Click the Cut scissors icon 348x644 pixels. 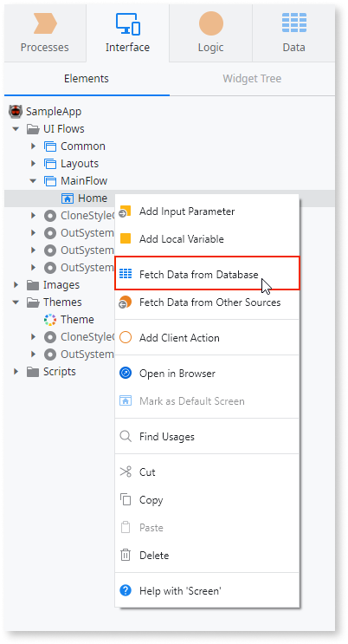tap(126, 472)
